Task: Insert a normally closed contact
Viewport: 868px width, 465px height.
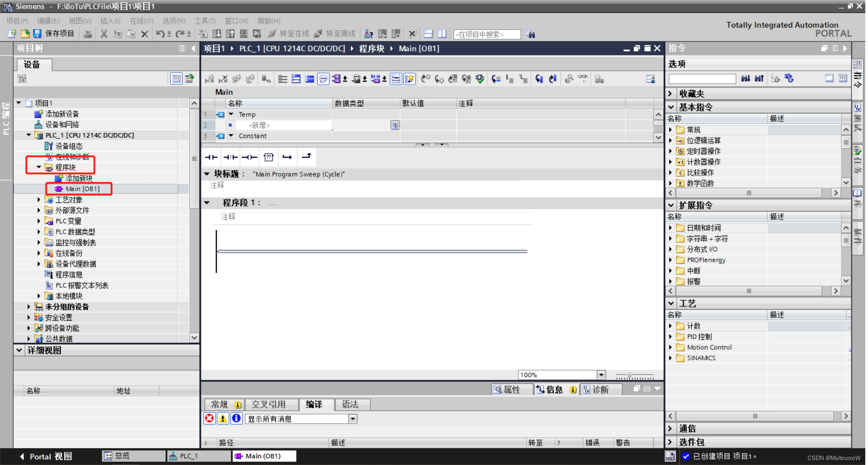Action: coord(230,157)
